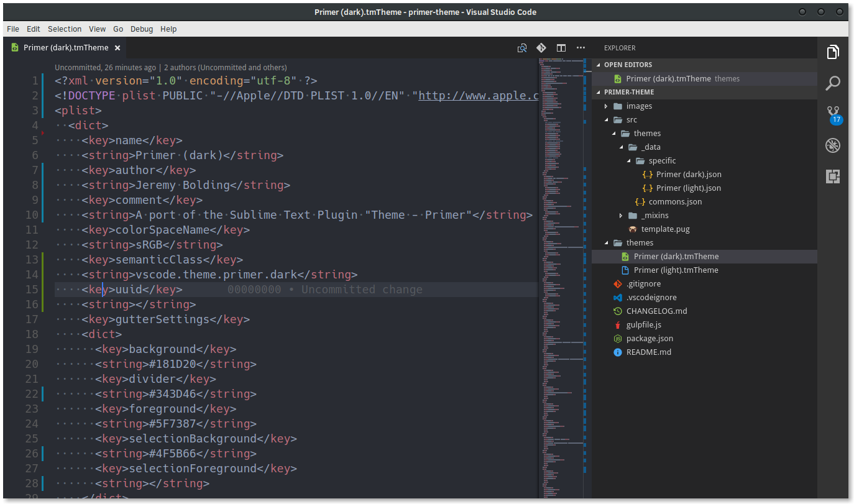Click the file icon on the editor tab

(14, 48)
